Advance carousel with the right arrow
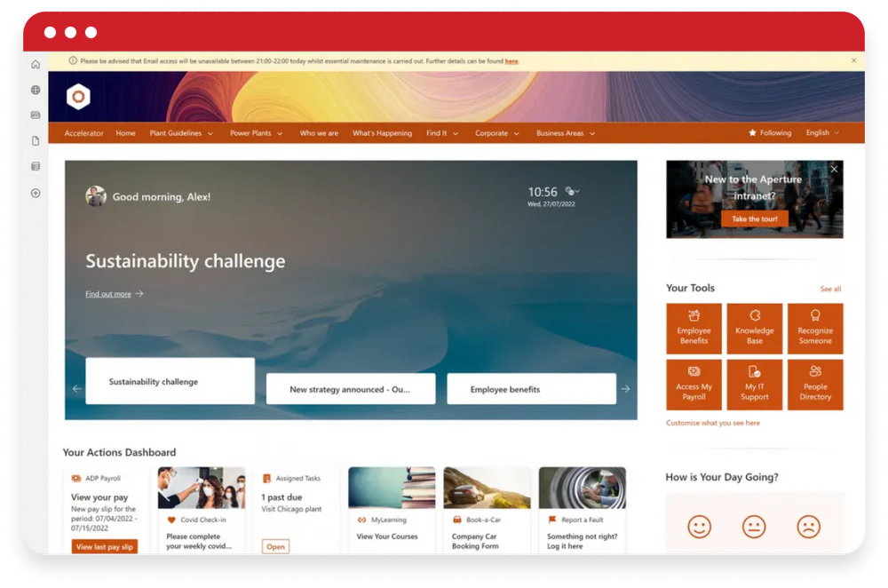 click(x=625, y=389)
